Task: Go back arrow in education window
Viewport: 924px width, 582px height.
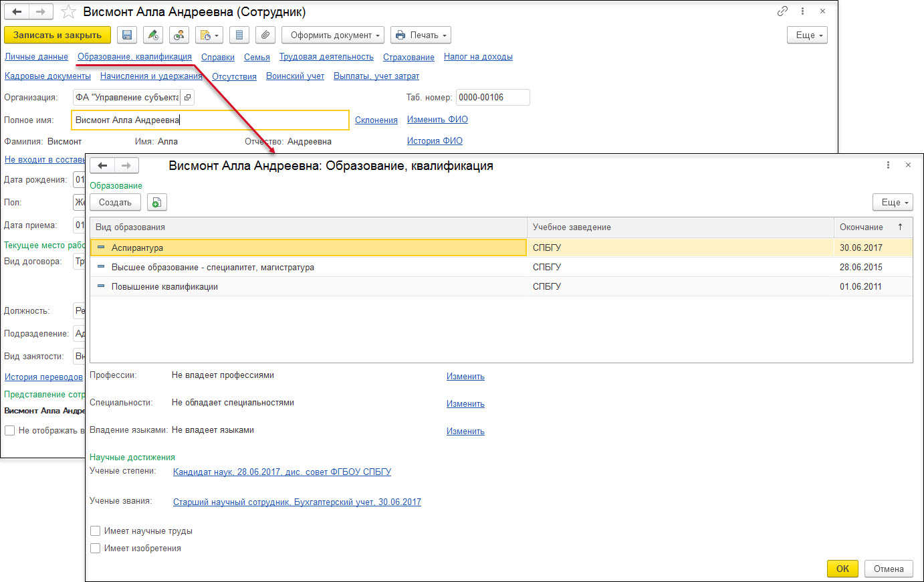Action: pyautogui.click(x=102, y=165)
